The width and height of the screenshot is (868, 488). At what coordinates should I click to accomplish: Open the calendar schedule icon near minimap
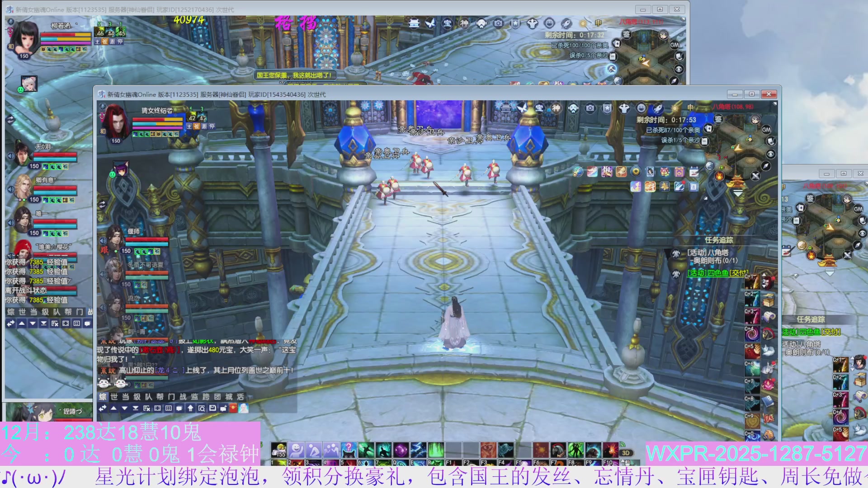(x=694, y=172)
